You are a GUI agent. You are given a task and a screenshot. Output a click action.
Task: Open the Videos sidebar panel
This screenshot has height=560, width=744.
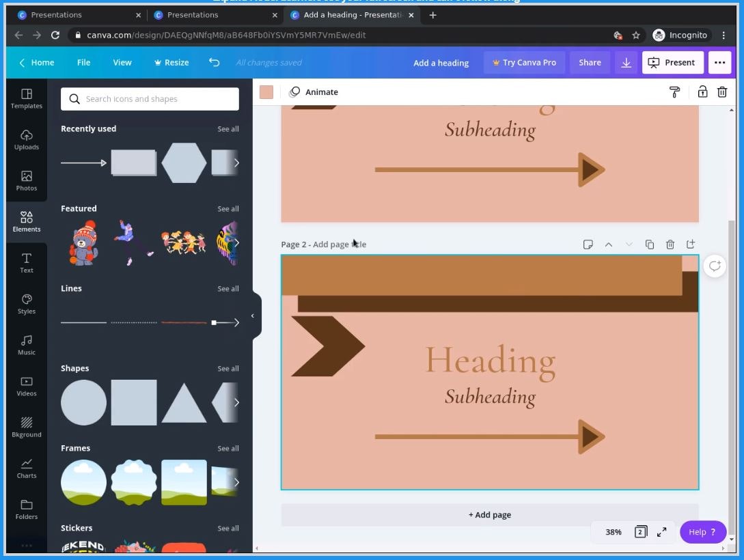(x=27, y=387)
